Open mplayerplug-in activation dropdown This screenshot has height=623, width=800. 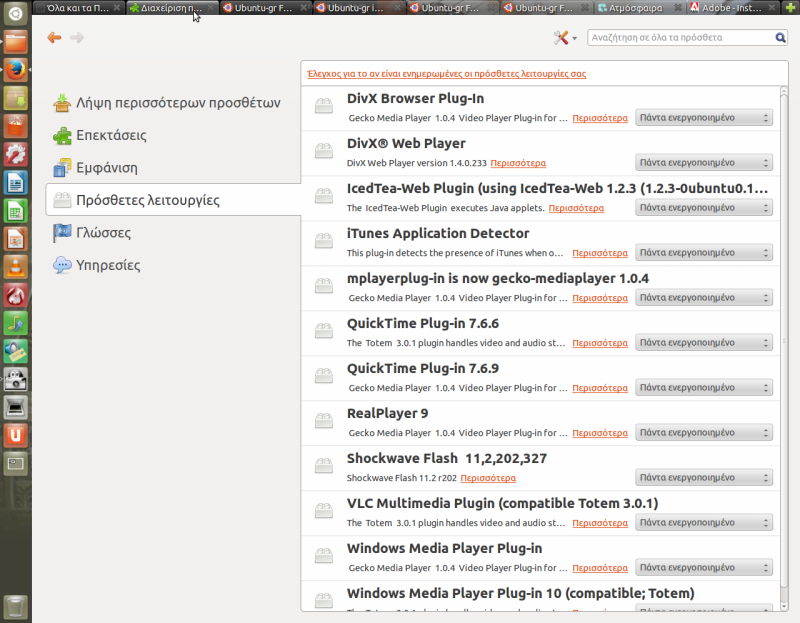704,297
